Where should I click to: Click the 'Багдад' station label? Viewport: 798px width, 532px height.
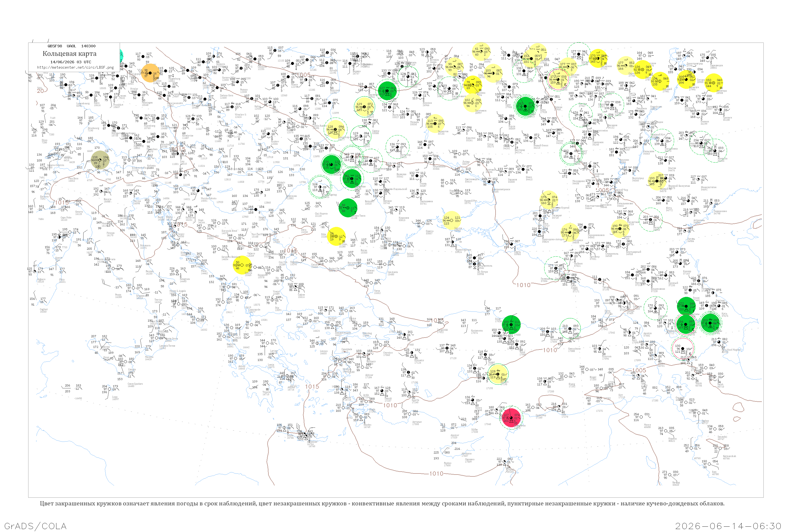tap(676, 483)
